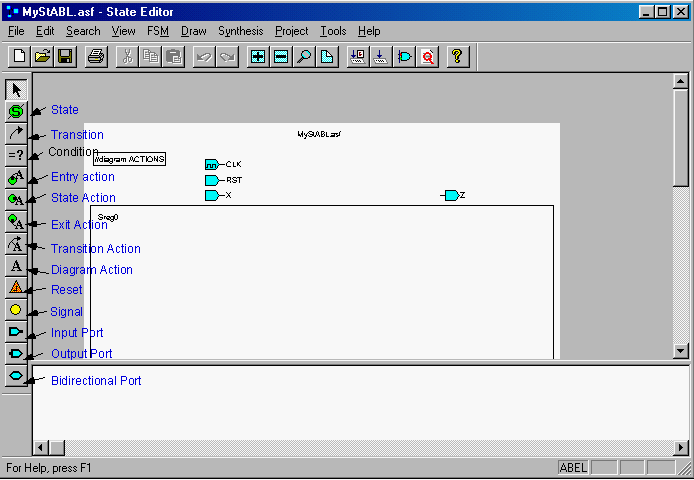
Task: Open the Synthesis menu
Action: pos(241,31)
